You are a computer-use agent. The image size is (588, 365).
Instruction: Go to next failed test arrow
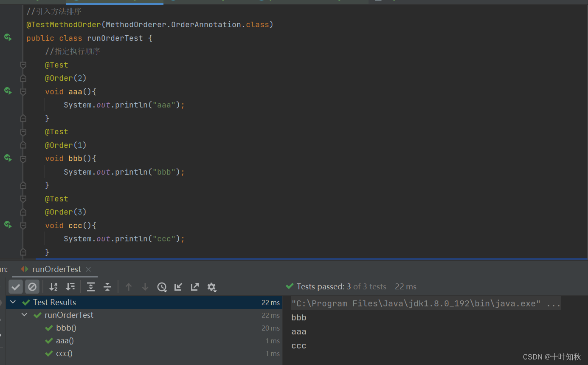[x=145, y=287]
